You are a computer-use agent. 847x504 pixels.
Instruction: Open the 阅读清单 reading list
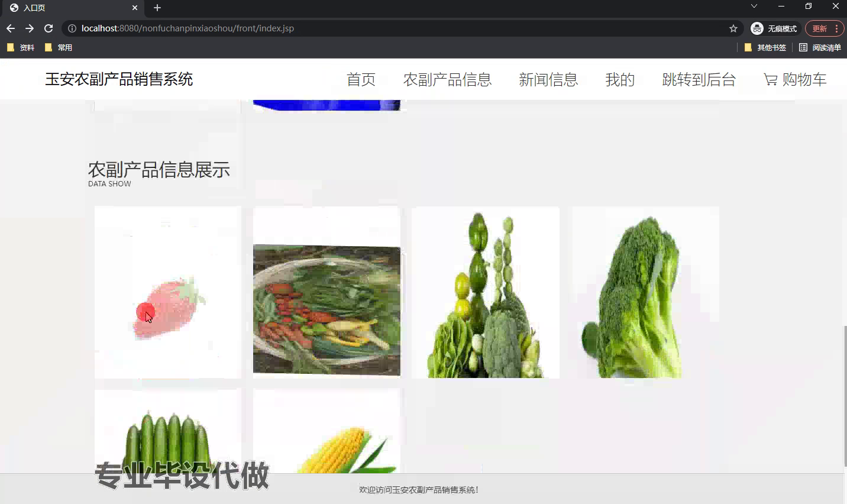coord(820,47)
